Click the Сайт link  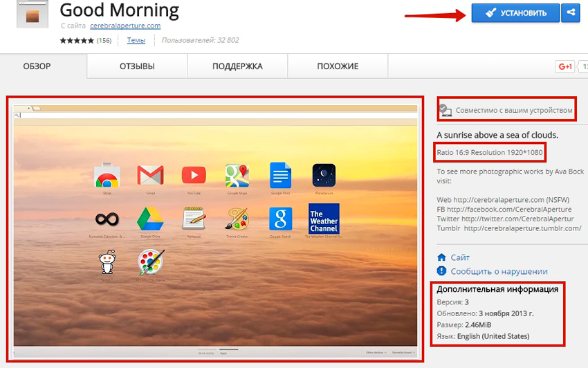(460, 257)
